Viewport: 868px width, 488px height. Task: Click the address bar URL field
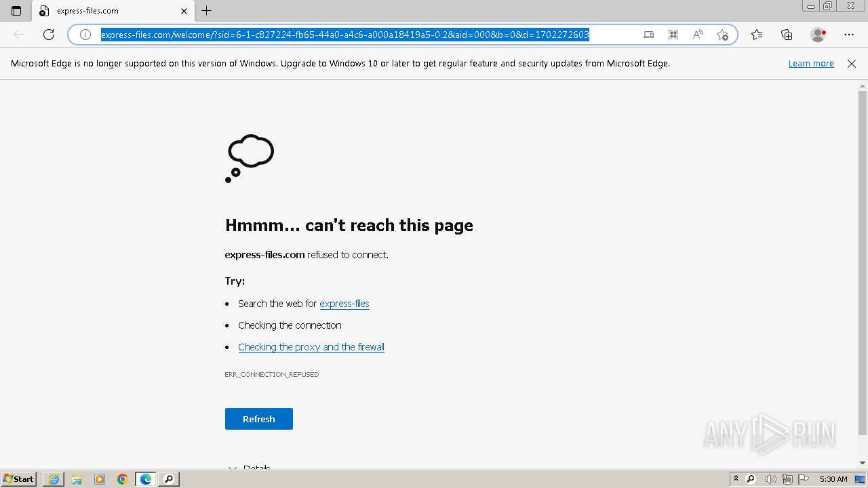pos(344,35)
